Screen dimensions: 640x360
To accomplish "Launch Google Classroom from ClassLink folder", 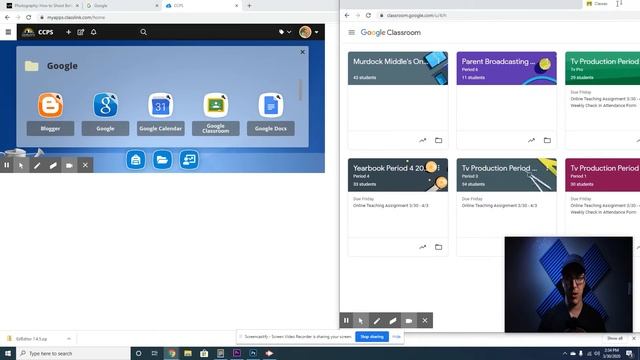I will [x=216, y=105].
